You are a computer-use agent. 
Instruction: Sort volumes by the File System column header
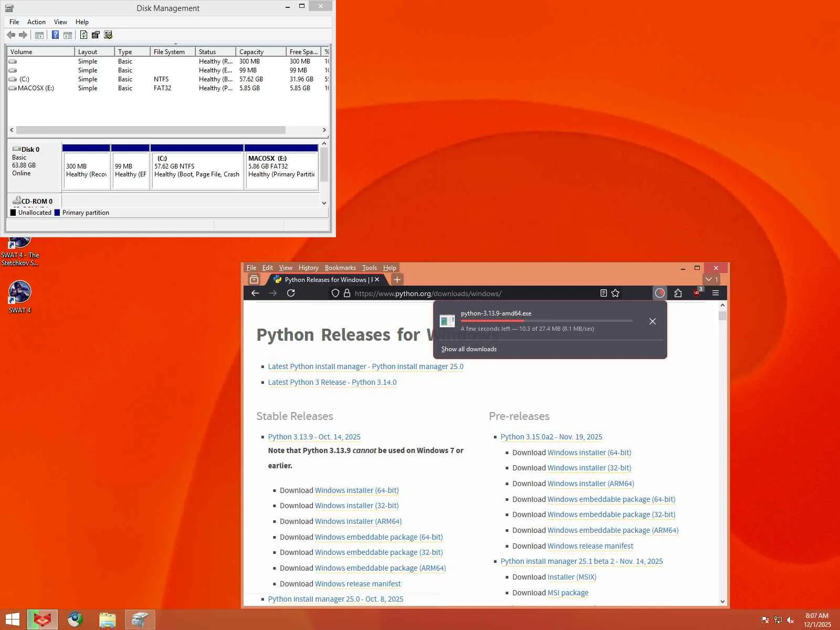(173, 52)
